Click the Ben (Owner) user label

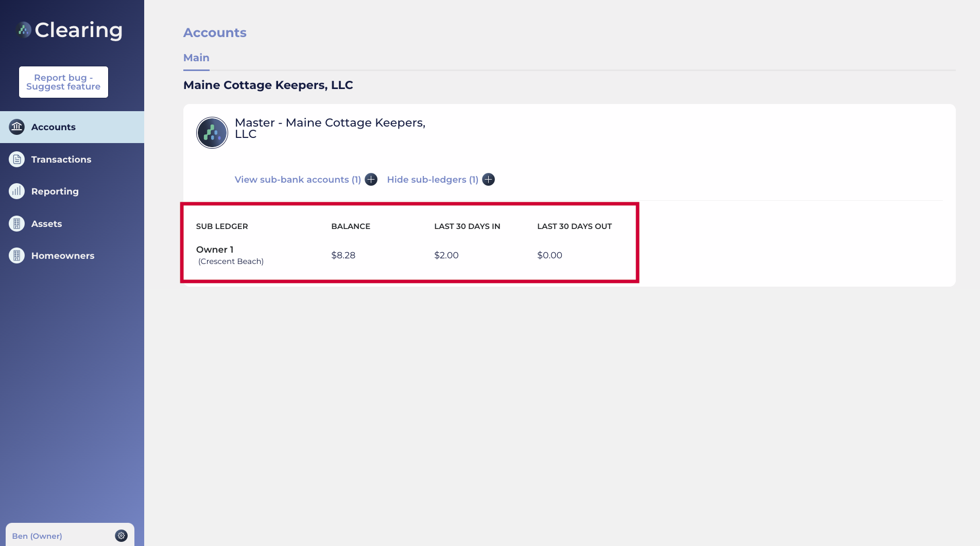point(37,536)
